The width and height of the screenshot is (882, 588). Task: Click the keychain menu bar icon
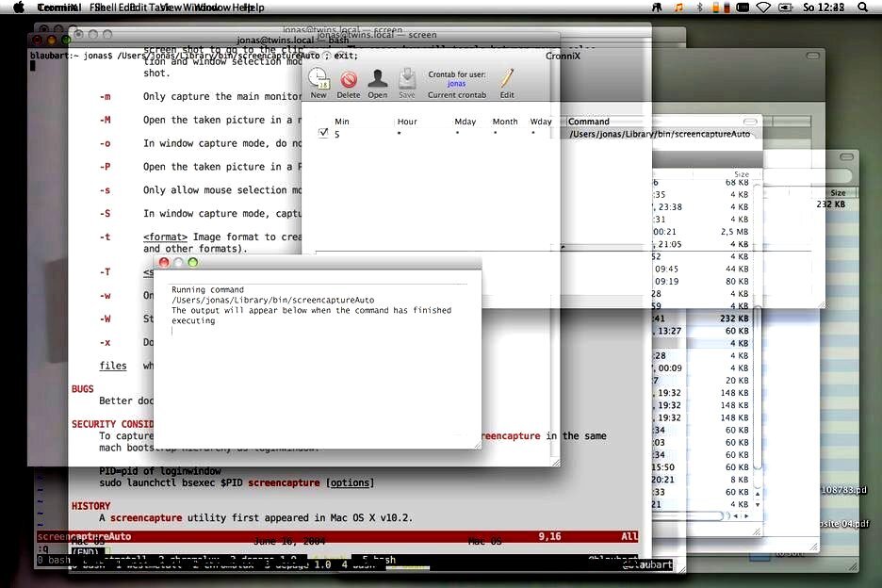(x=657, y=8)
